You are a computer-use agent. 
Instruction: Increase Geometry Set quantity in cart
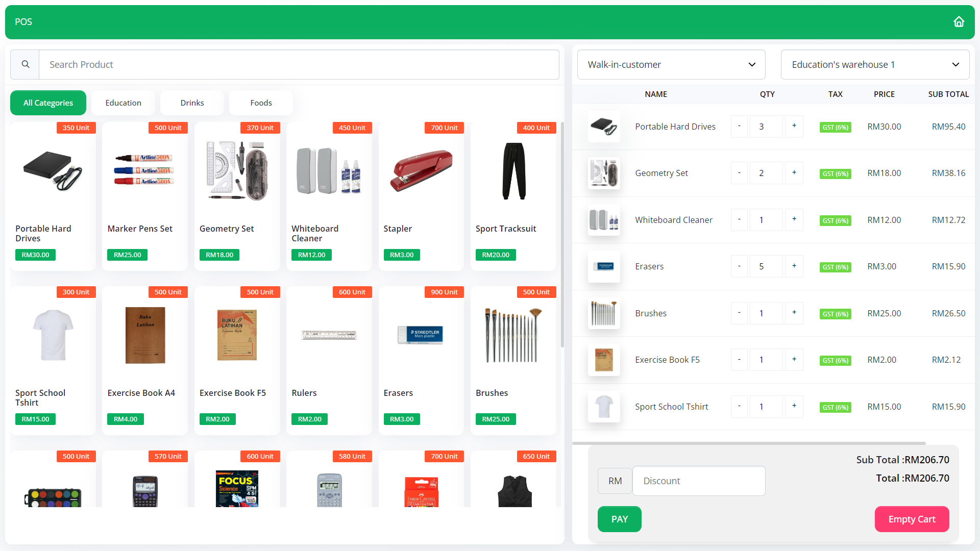(794, 173)
